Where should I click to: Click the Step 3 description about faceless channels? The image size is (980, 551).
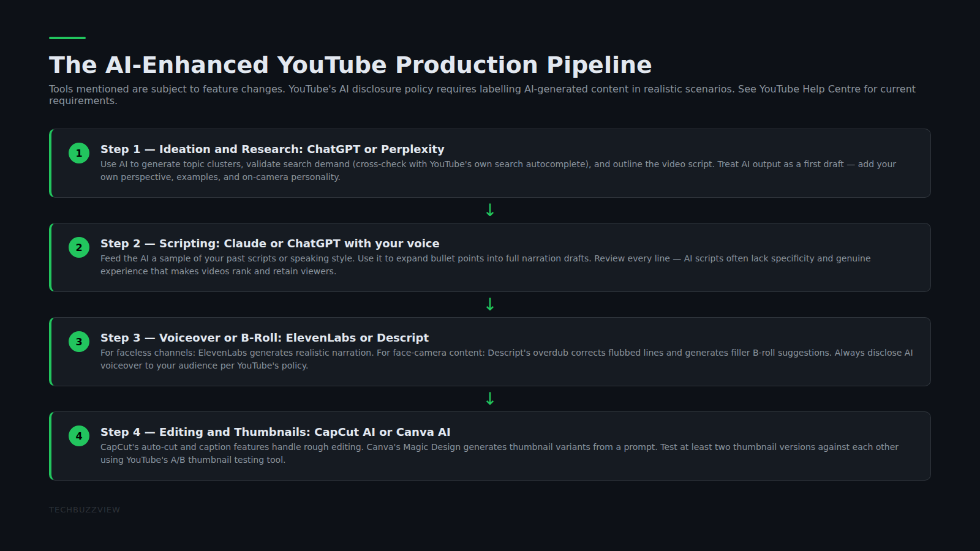(x=507, y=359)
